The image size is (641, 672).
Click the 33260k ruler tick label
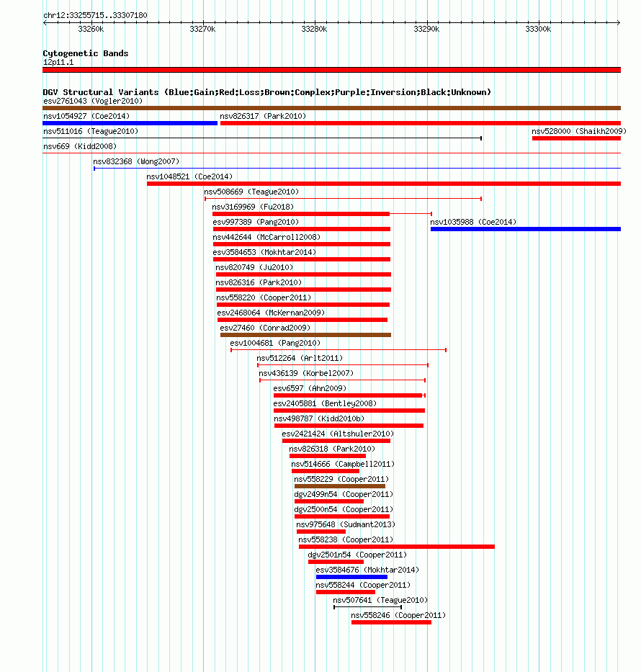point(91,29)
